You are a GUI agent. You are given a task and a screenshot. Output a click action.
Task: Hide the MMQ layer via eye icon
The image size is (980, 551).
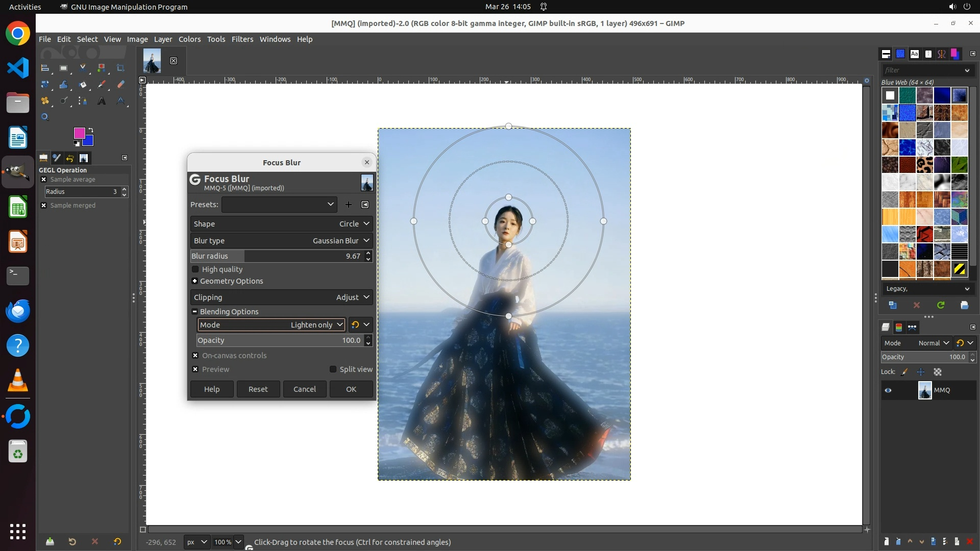tap(888, 390)
